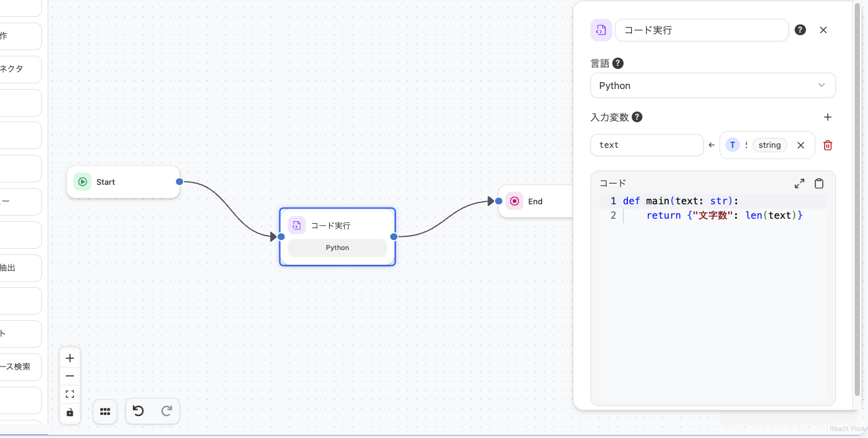868x438 pixels.
Task: Open help tooltip next to 言語
Action: tap(618, 63)
